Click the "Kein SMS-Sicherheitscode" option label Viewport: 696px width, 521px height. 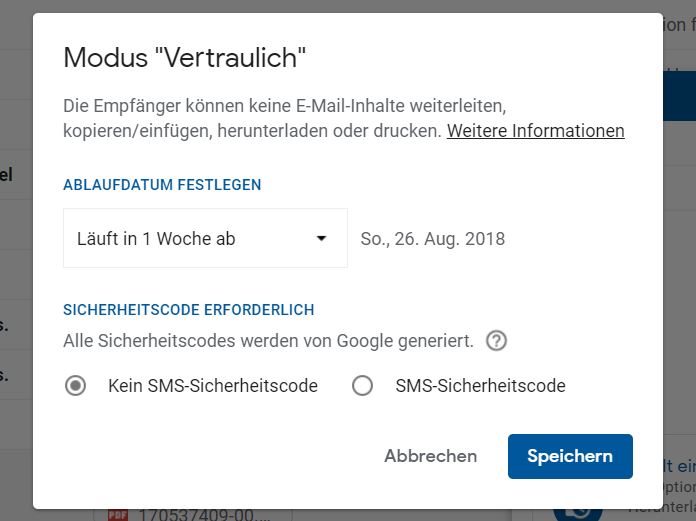click(x=212, y=386)
